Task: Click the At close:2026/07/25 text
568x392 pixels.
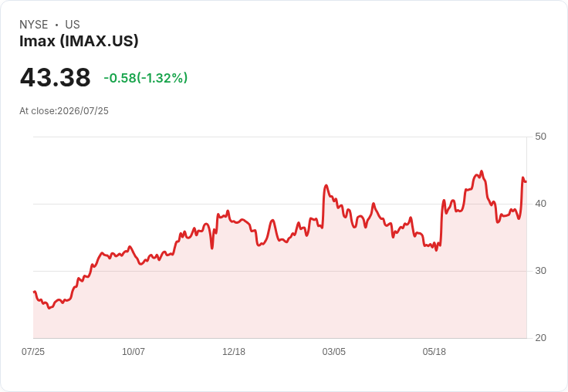Action: [x=64, y=111]
